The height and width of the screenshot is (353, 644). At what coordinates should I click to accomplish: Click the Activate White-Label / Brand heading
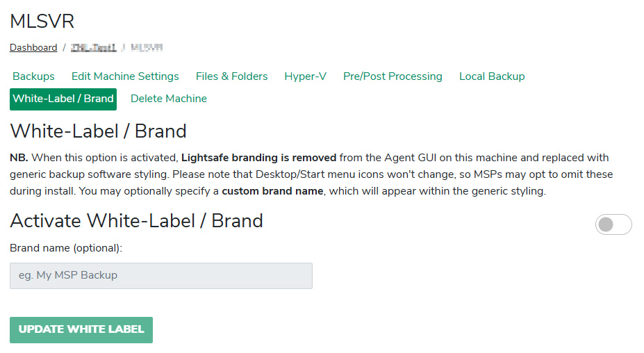pyautogui.click(x=136, y=221)
